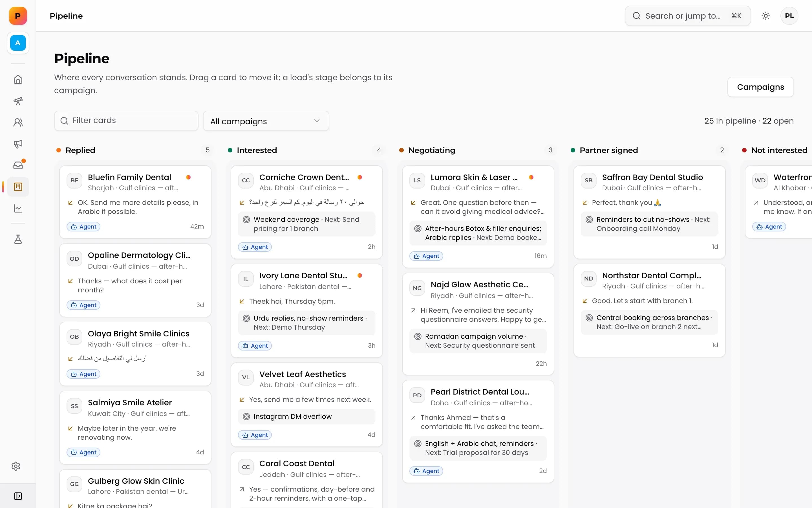Click the Agent badge on Bluefin Family Dental
This screenshot has width=812, height=508.
click(83, 227)
